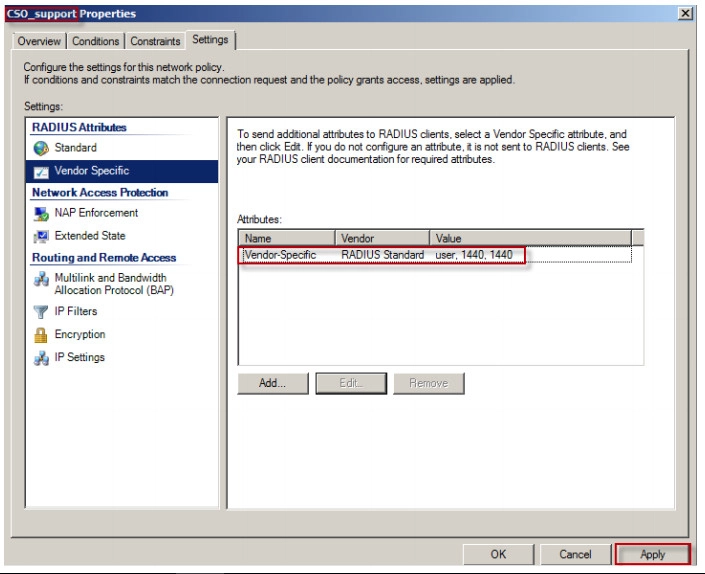
Task: Click the Vendor Specific checkbox icon
Action: [41, 171]
